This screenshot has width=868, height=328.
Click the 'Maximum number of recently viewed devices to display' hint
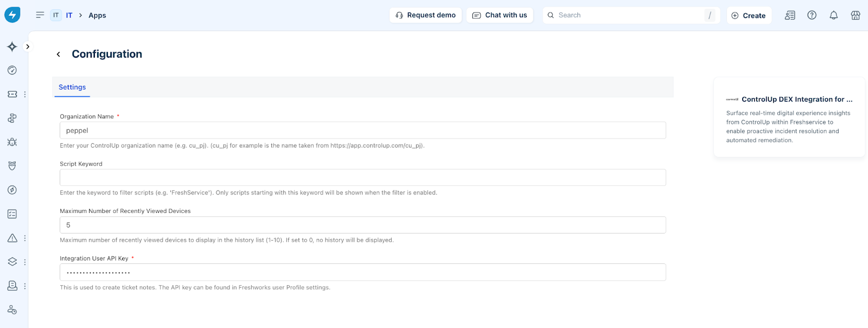(x=227, y=240)
